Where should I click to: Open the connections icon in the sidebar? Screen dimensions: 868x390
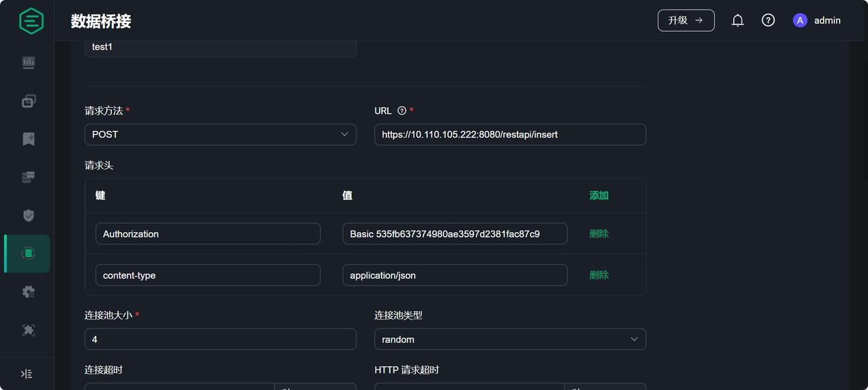28,101
